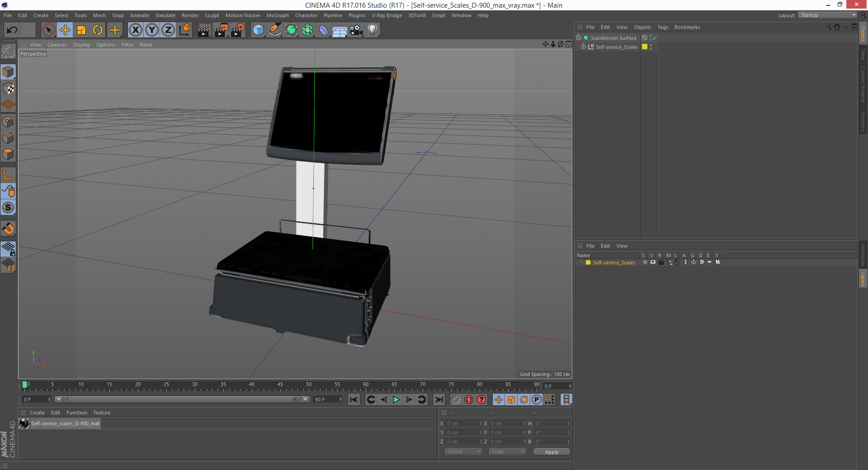The image size is (868, 470).
Task: Open Edit Render Settings
Action: coord(238,30)
